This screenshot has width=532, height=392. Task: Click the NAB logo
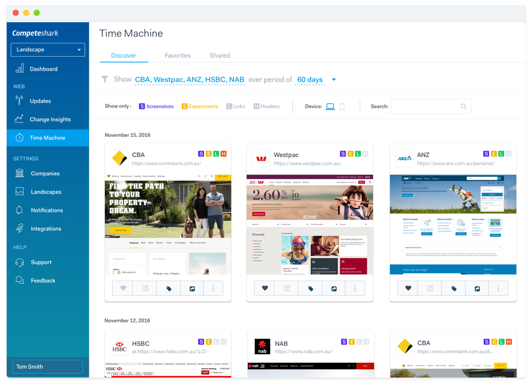pos(262,346)
